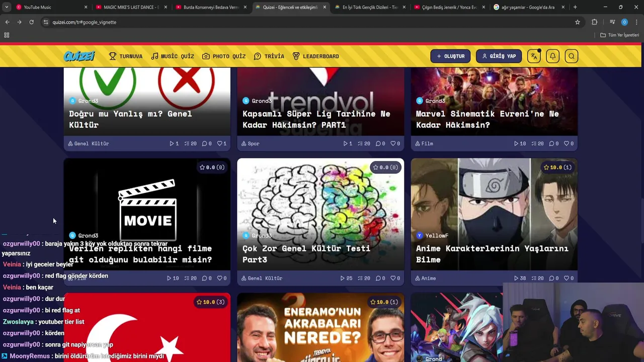This screenshot has width=644, height=362.
Task: Open comments on the Süper Lig quiz
Action: (x=380, y=144)
